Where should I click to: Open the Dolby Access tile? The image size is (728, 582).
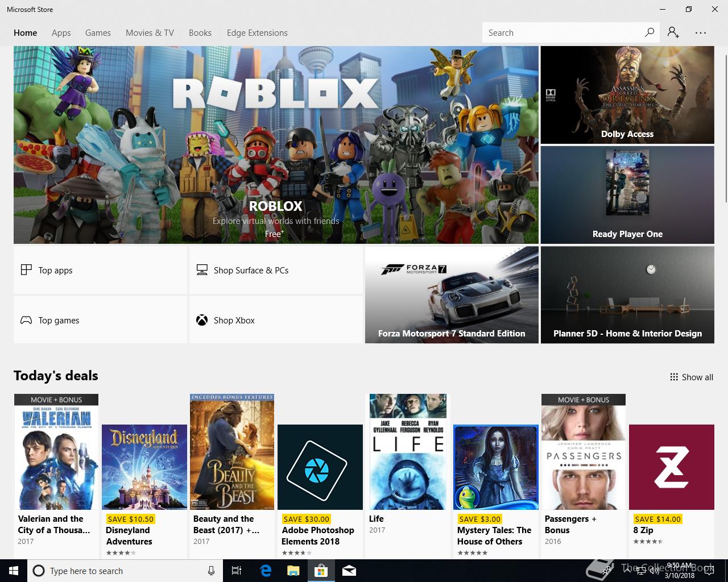point(627,95)
